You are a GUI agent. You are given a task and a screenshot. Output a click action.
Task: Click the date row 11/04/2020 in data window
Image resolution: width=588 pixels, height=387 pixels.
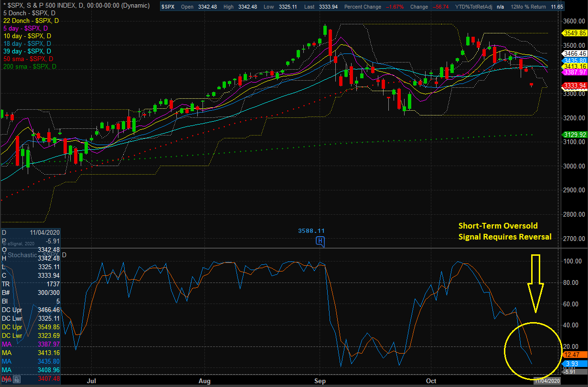30,233
